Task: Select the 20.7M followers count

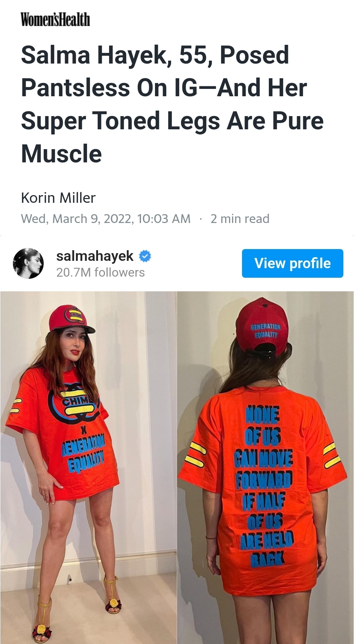Action: point(100,272)
